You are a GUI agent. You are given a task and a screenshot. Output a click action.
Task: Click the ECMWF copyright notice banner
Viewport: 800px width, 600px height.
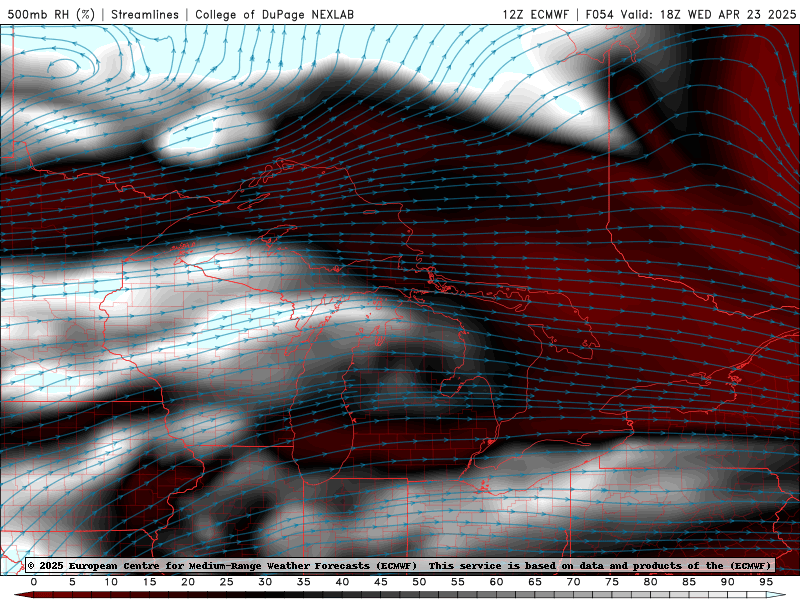[x=400, y=565]
